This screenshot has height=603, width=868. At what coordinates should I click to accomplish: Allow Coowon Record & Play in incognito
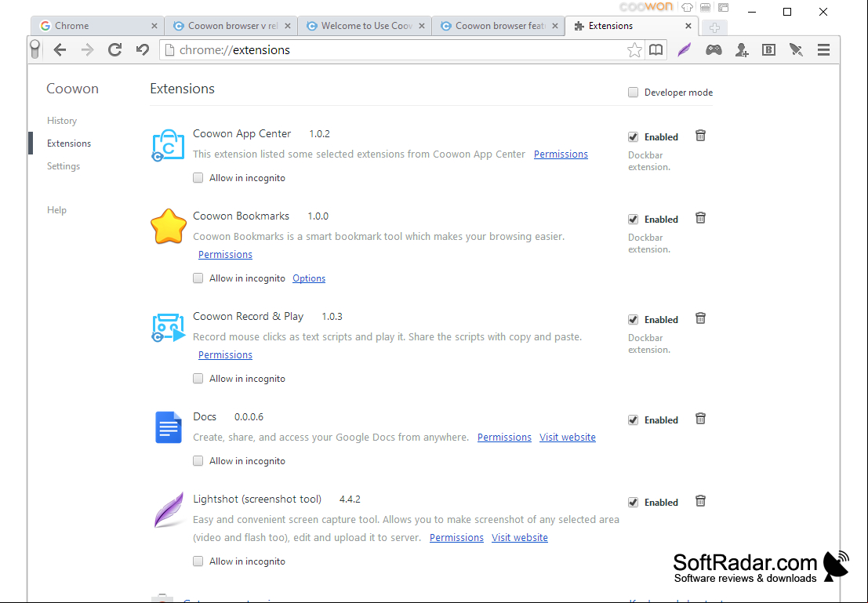point(198,378)
